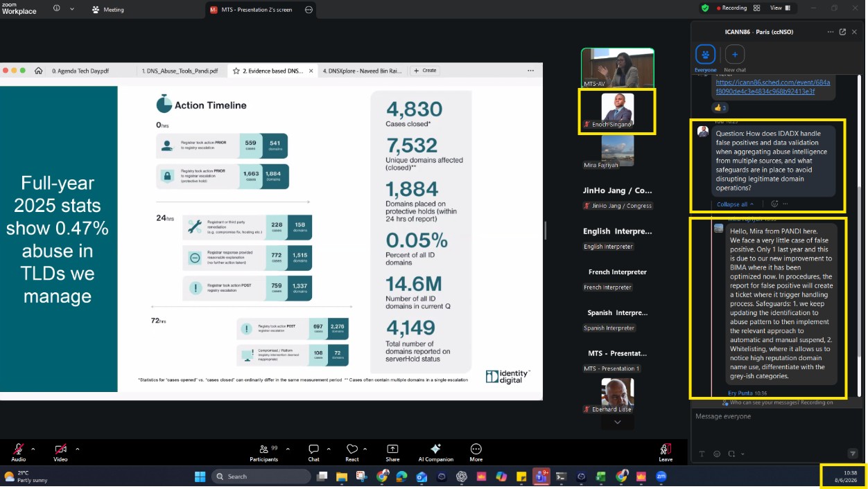Image resolution: width=868 pixels, height=489 pixels.
Task: Select Enoch Singano's video thumbnail
Action: coord(617,111)
